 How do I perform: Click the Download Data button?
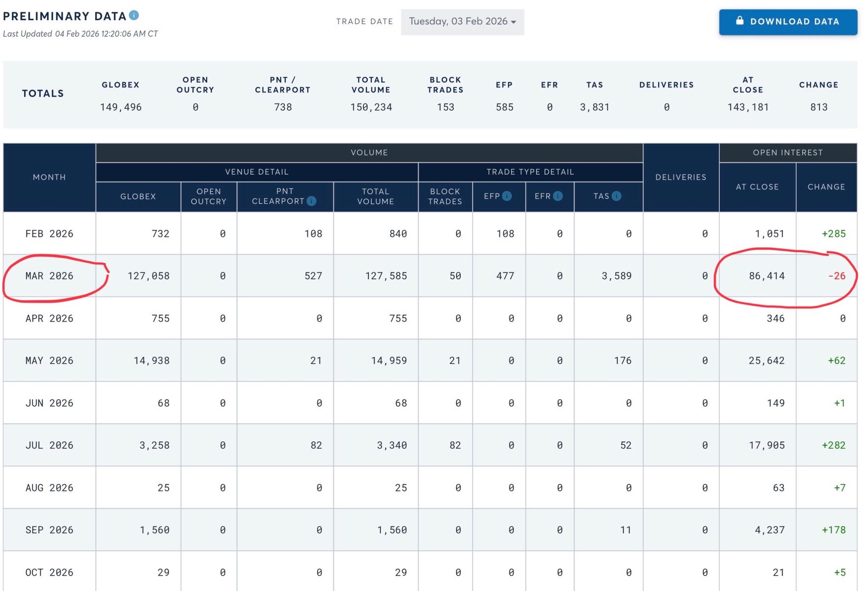pos(788,22)
